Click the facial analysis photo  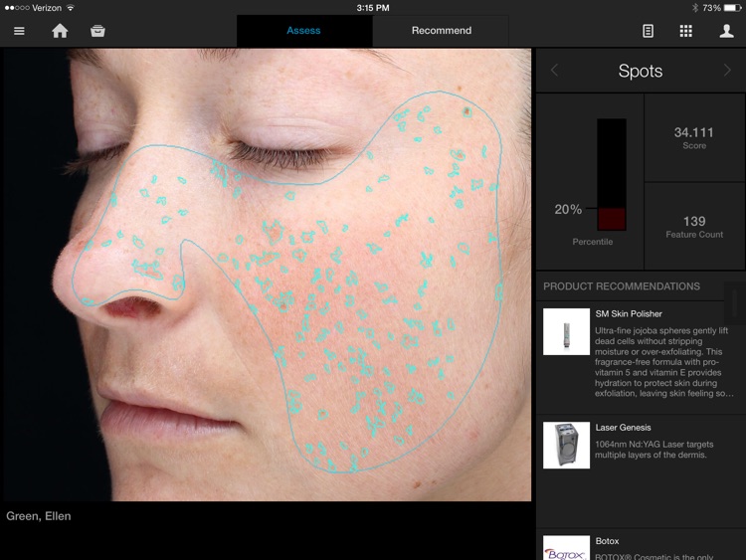tap(268, 275)
